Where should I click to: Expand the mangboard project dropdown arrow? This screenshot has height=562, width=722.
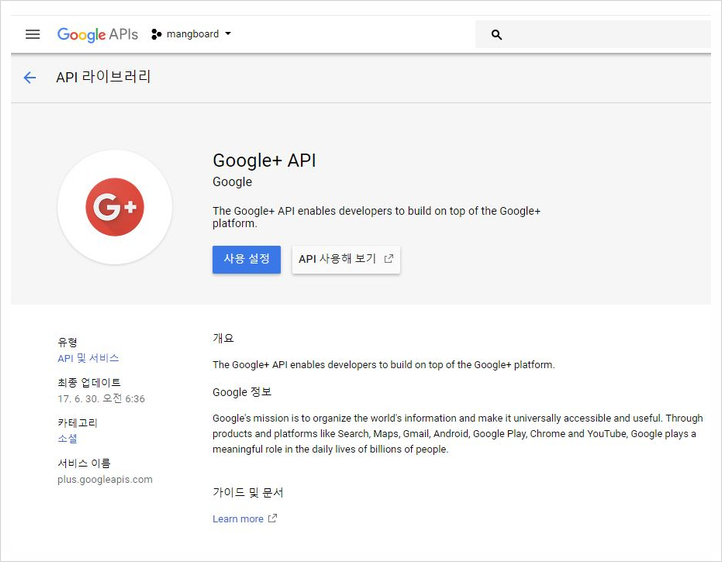[228, 34]
